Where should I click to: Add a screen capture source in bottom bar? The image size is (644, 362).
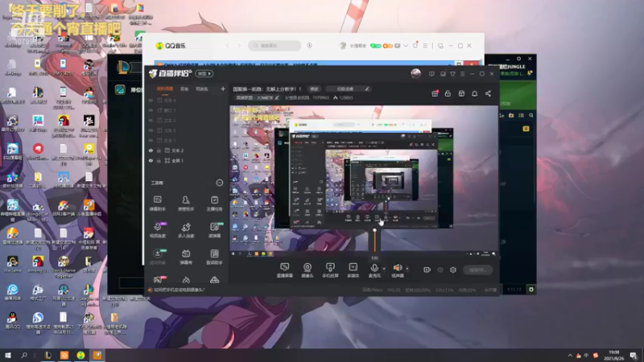pyautogui.click(x=285, y=270)
